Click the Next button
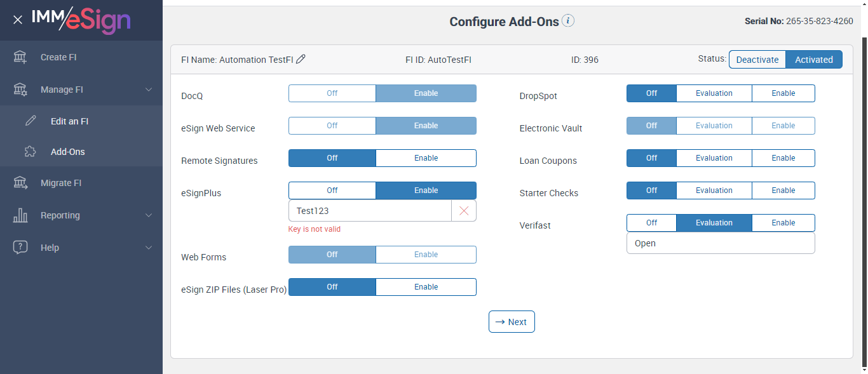The width and height of the screenshot is (868, 374). (x=512, y=322)
